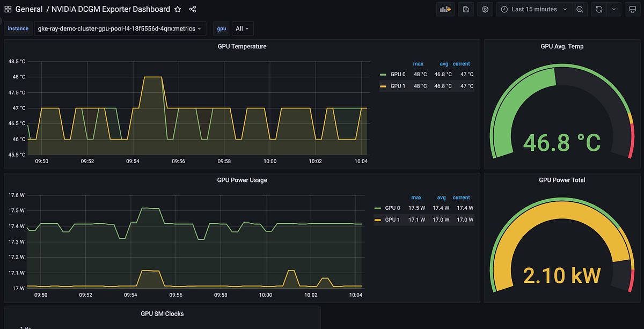This screenshot has width=644, height=329.
Task: Open the dashboards grid icon top left
Action: (x=8, y=9)
